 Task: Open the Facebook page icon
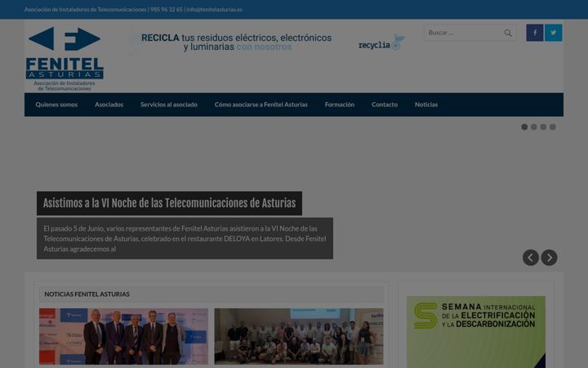(x=535, y=33)
